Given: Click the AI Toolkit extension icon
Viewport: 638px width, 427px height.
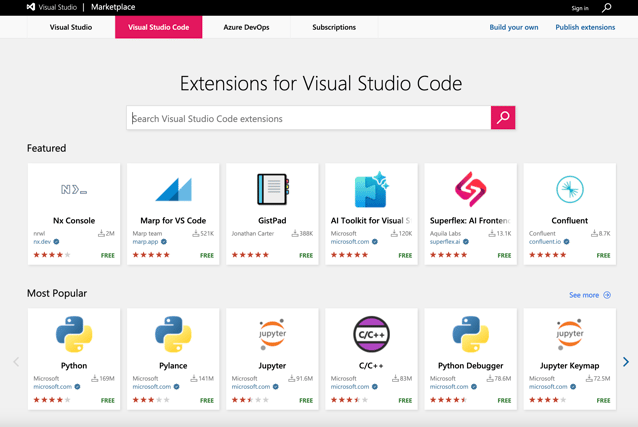Looking at the screenshot, I should click(371, 190).
